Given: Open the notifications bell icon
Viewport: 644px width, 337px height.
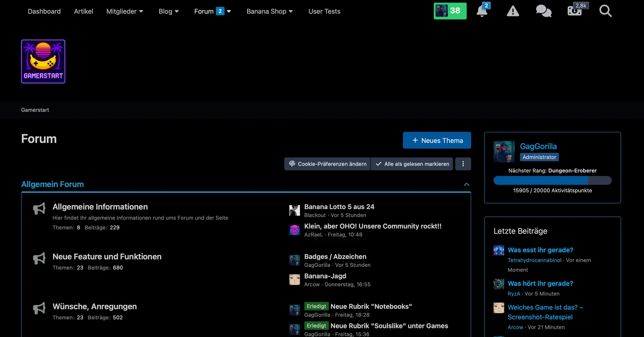Looking at the screenshot, I should pos(482,11).
